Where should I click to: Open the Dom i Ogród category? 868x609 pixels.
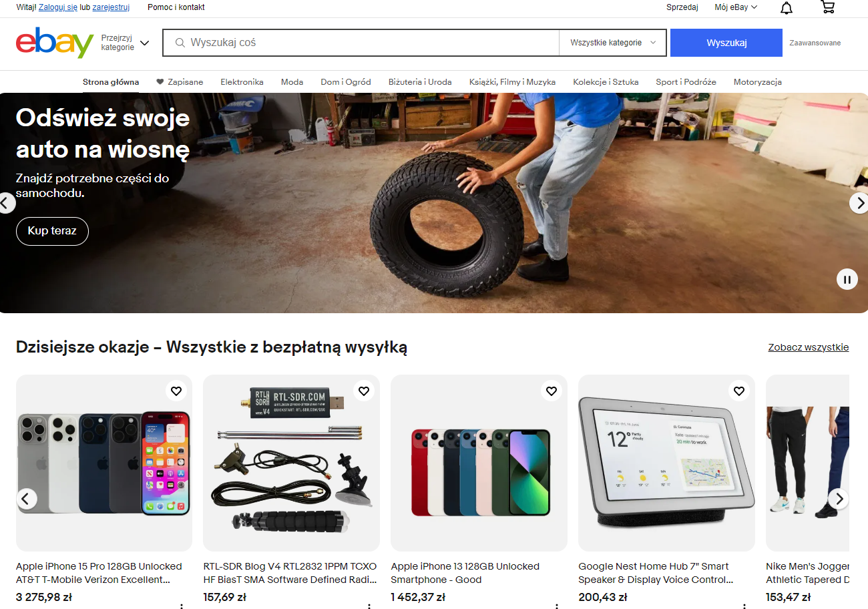coord(346,82)
